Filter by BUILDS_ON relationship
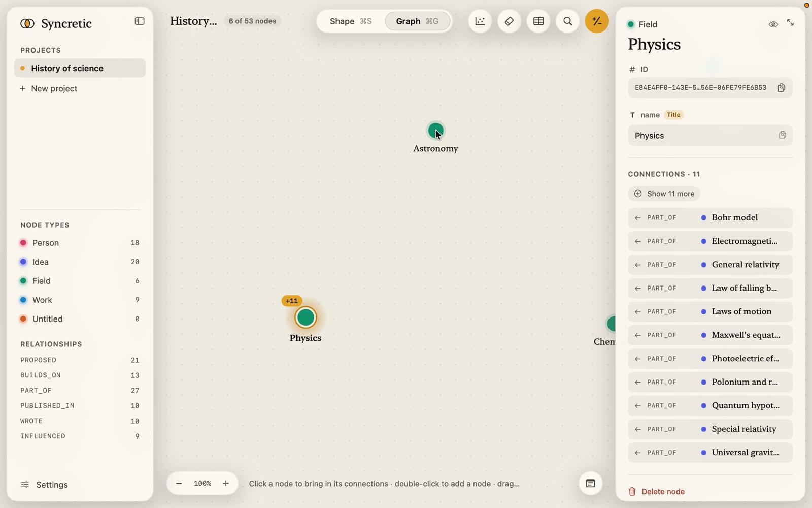812x508 pixels. (80, 375)
